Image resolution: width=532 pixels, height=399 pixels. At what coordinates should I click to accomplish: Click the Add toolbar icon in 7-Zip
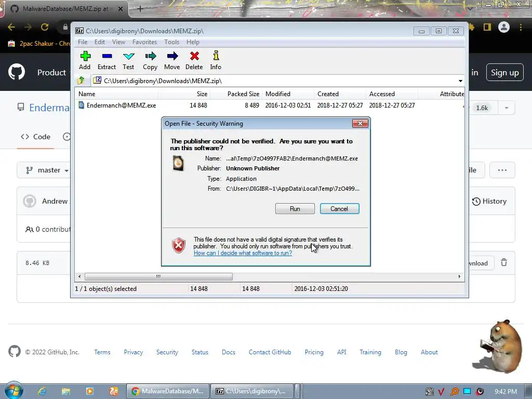[85, 60]
